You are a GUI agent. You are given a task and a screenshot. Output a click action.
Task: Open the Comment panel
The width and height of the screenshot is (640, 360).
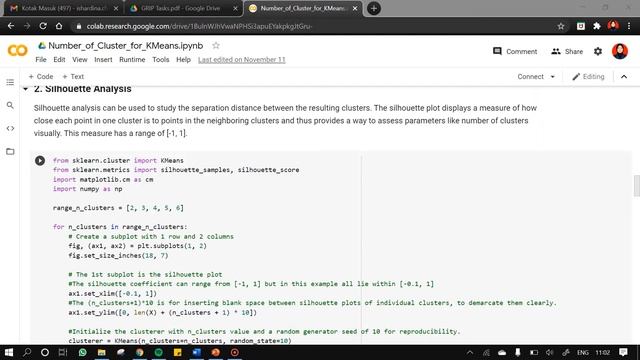(515, 51)
